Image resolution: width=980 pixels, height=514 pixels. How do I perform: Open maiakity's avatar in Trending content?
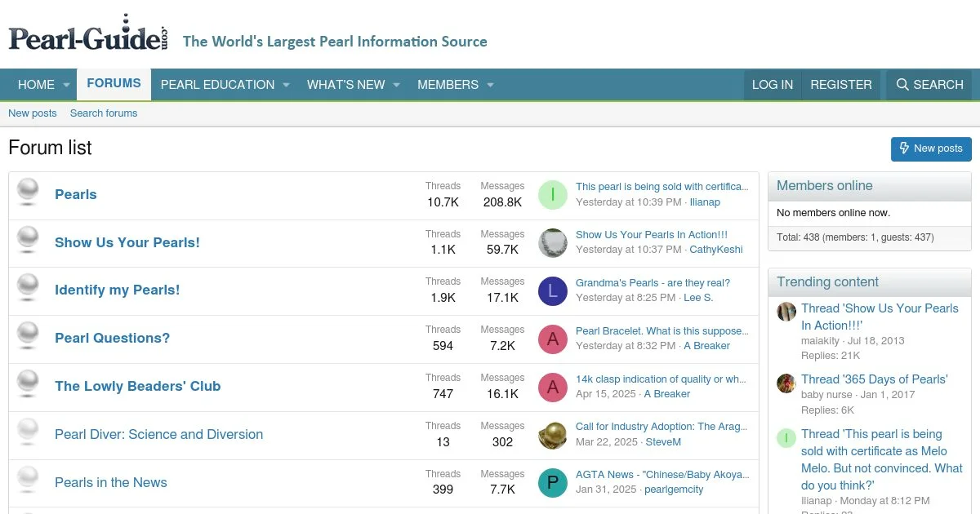[786, 312]
